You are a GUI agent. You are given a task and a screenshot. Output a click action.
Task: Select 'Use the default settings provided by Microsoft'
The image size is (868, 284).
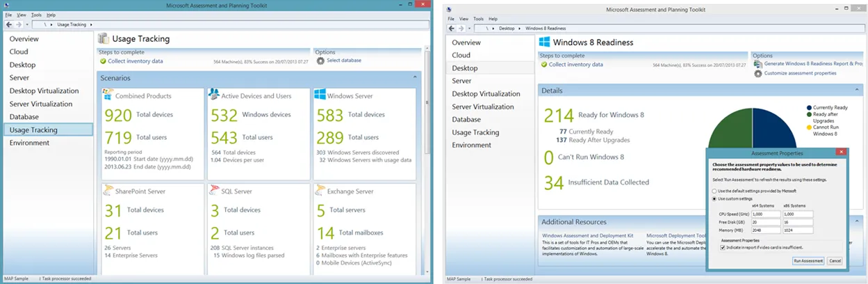[714, 190]
